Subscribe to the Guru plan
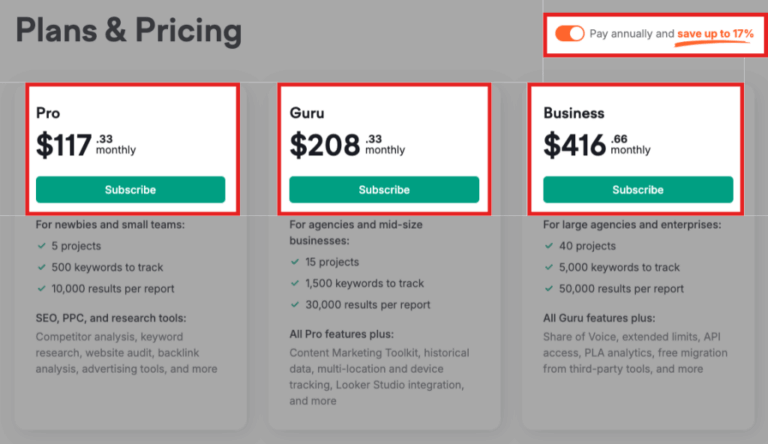768x444 pixels. point(384,189)
